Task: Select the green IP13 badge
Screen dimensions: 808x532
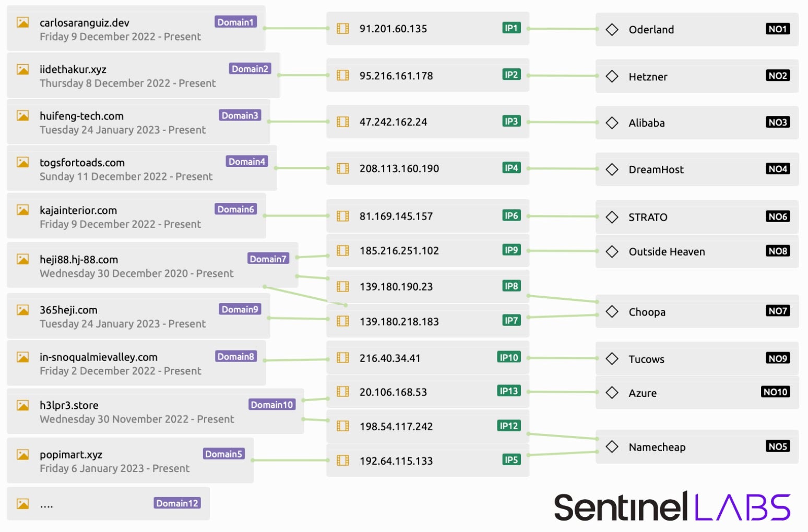Action: (508, 391)
